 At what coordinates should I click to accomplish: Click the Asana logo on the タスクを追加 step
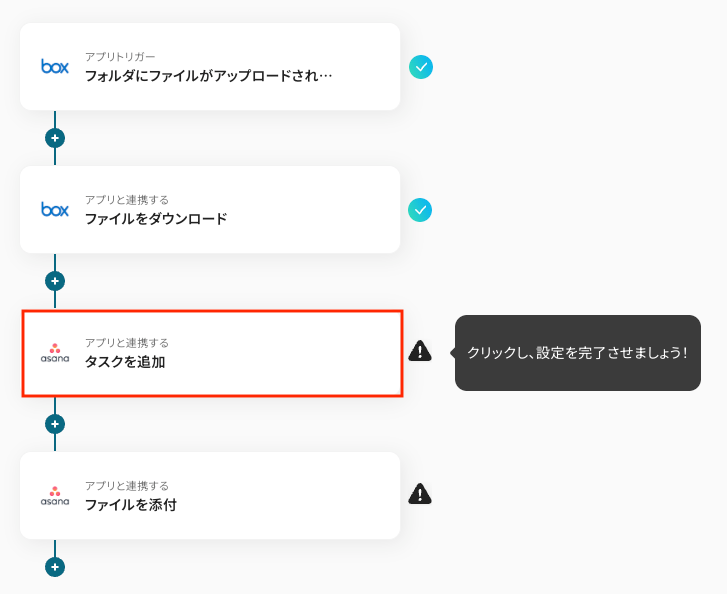[55, 353]
